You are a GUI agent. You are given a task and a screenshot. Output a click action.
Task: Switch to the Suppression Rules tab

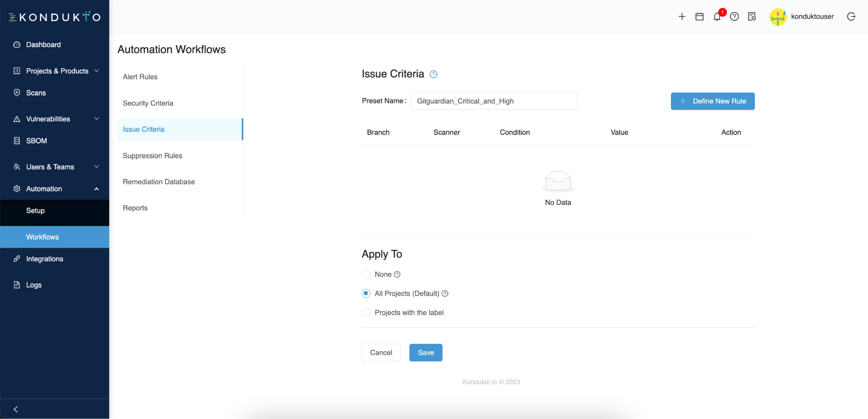pyautogui.click(x=152, y=155)
